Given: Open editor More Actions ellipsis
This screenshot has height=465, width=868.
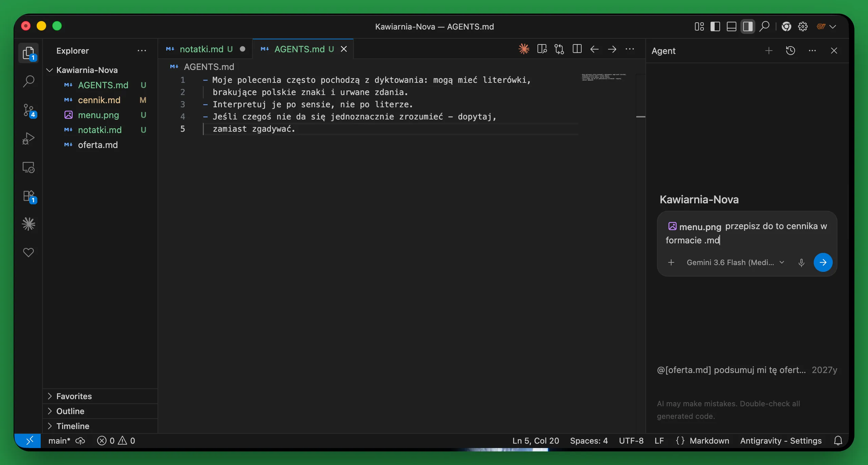Looking at the screenshot, I should (630, 49).
